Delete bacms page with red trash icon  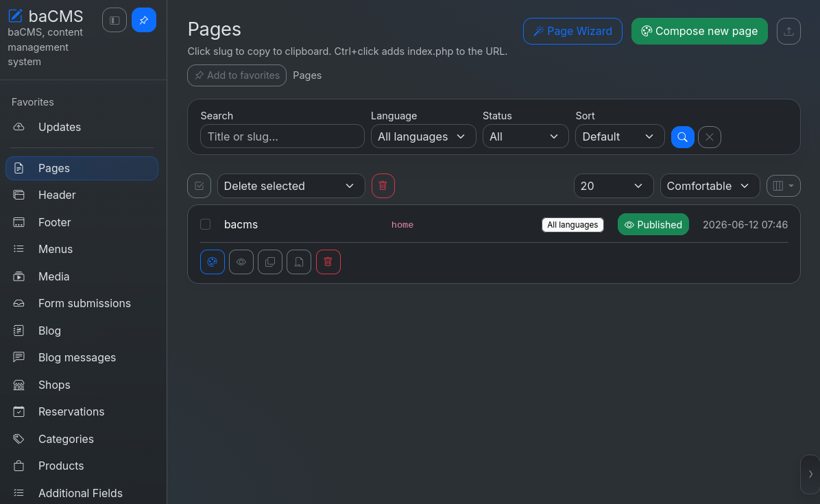click(328, 262)
